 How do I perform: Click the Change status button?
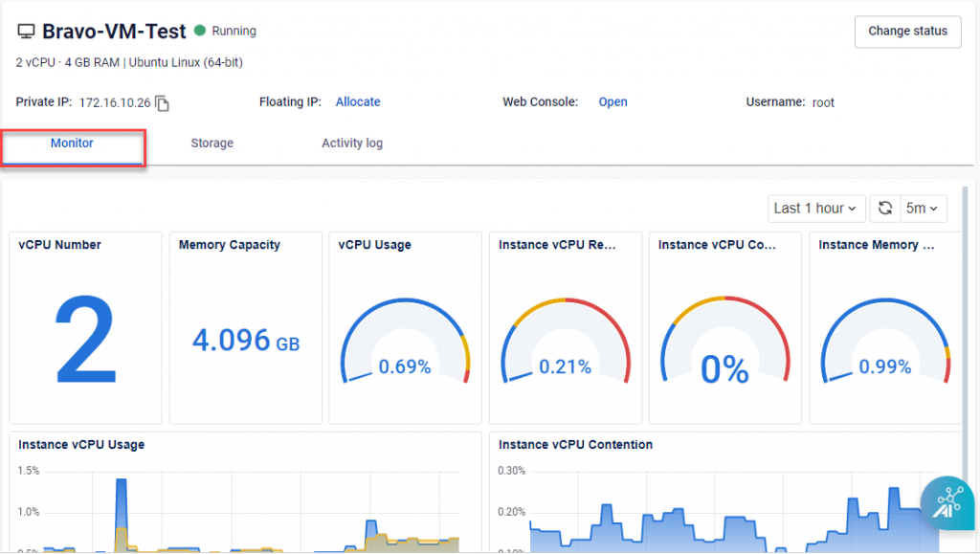pos(906,32)
